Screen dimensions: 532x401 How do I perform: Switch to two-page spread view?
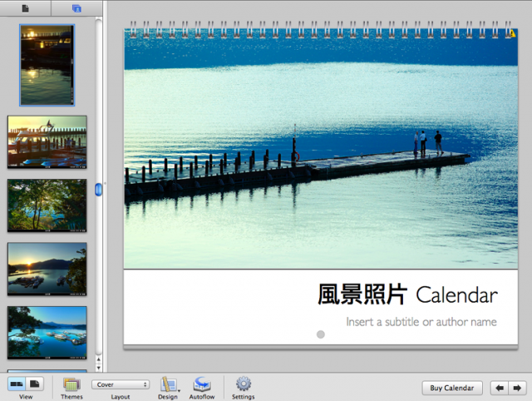coord(17,384)
